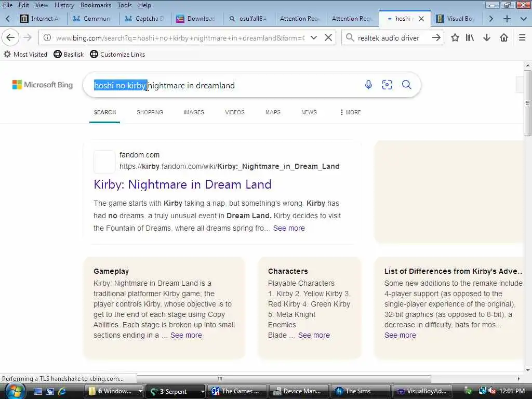Click See more in Characters card

[314, 335]
